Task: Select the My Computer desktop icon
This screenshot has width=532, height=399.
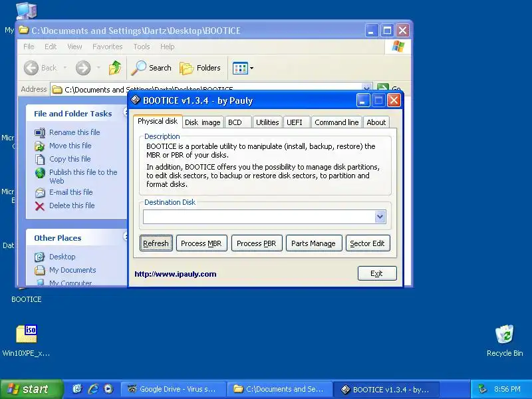Action: [x=27, y=10]
